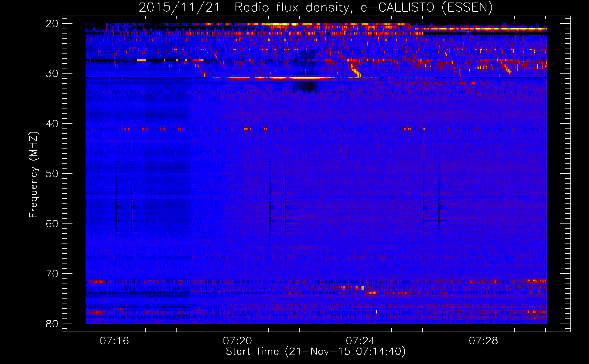Click the plot title "Radio flux density, e-CALLISTO (ESSEN)"
The image size is (589, 364).
363,7
